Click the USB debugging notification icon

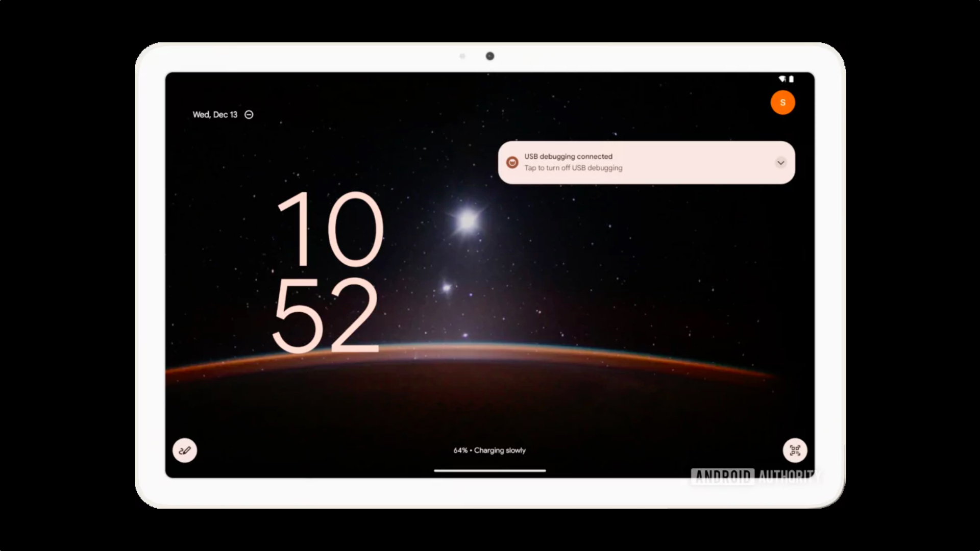pyautogui.click(x=512, y=162)
